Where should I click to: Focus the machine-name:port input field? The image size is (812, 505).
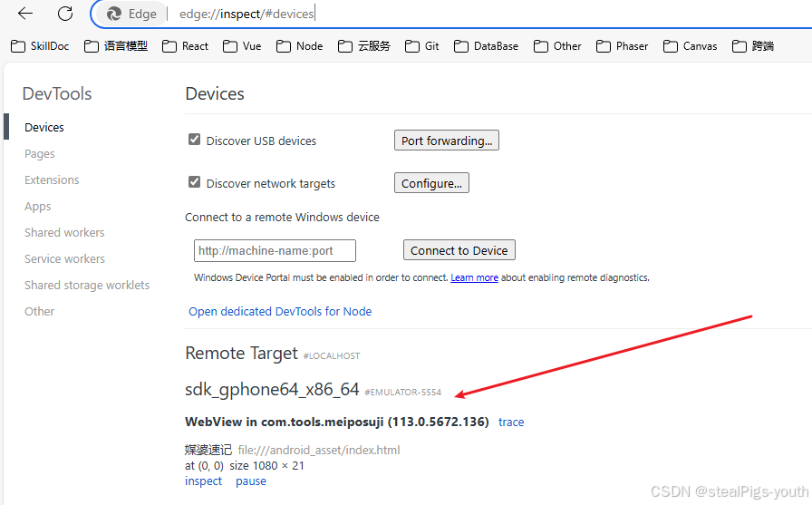[275, 251]
